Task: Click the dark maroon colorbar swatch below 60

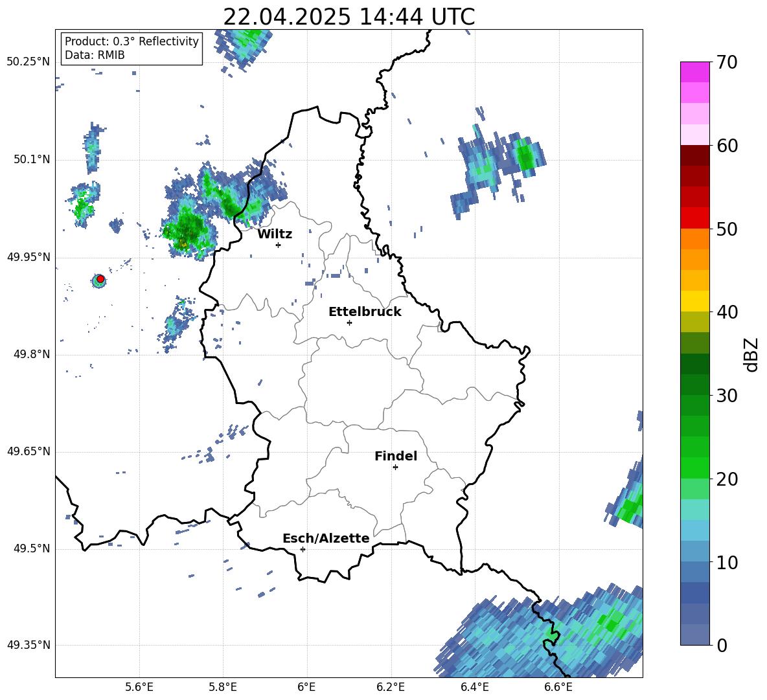Action: (x=694, y=155)
